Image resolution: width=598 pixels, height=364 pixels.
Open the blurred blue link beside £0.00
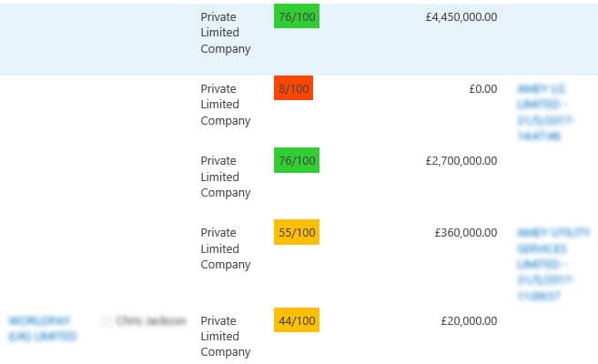point(545,112)
